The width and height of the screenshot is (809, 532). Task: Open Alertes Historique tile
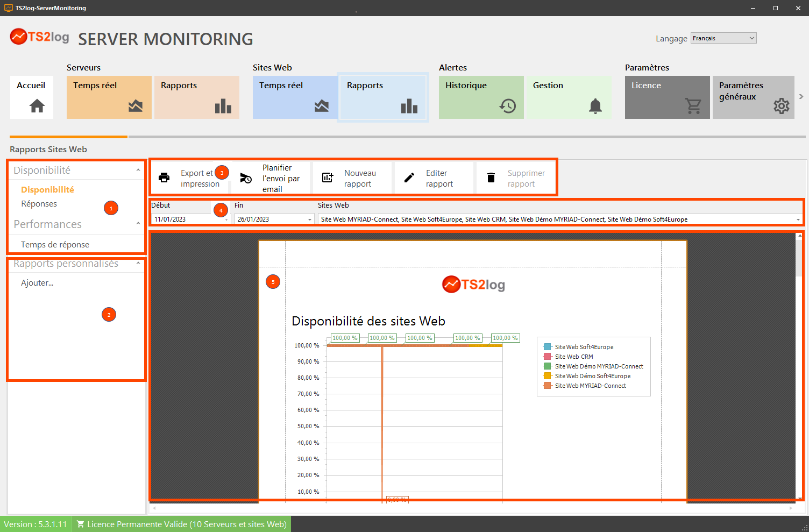[x=481, y=97]
